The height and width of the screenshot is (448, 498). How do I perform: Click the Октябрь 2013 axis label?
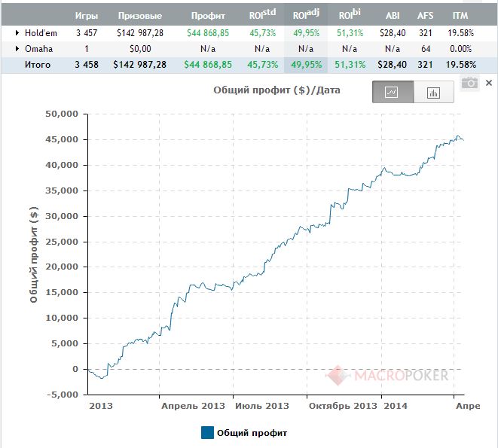[x=343, y=406]
